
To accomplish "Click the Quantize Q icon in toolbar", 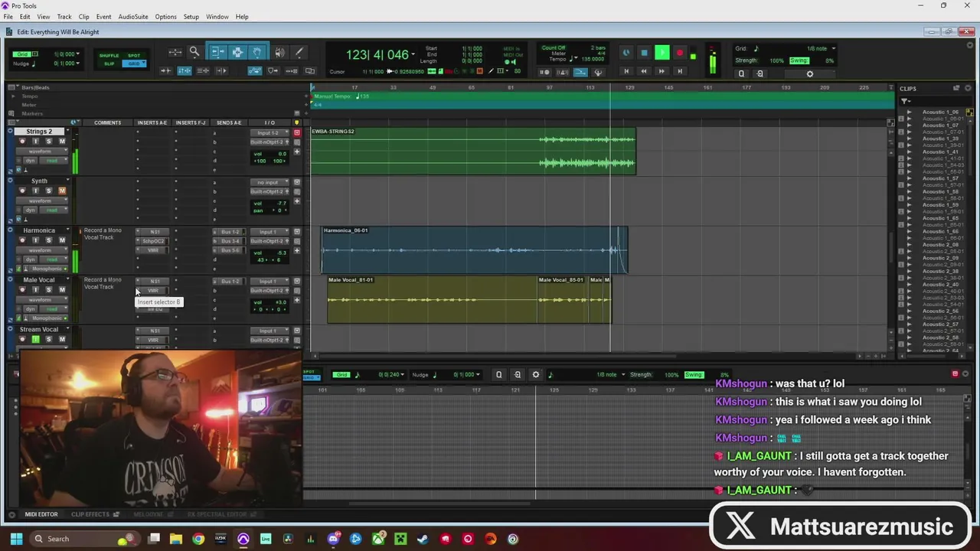I will coord(741,74).
